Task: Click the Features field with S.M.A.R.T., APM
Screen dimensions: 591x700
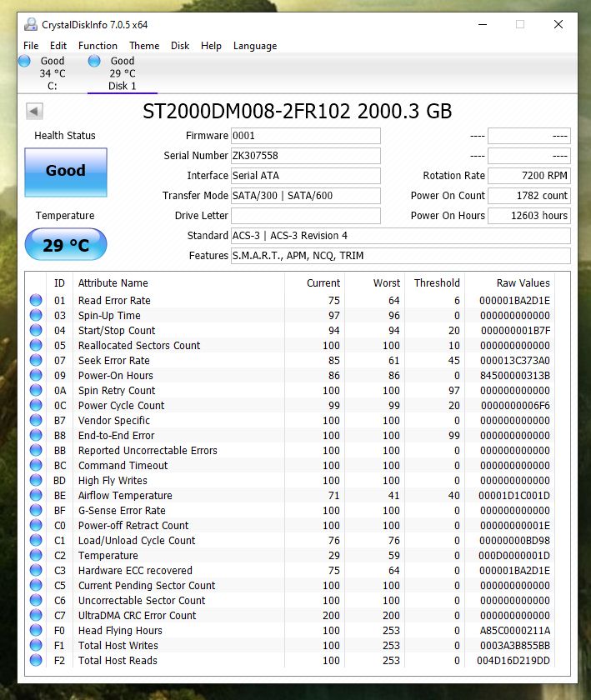Action: (401, 256)
